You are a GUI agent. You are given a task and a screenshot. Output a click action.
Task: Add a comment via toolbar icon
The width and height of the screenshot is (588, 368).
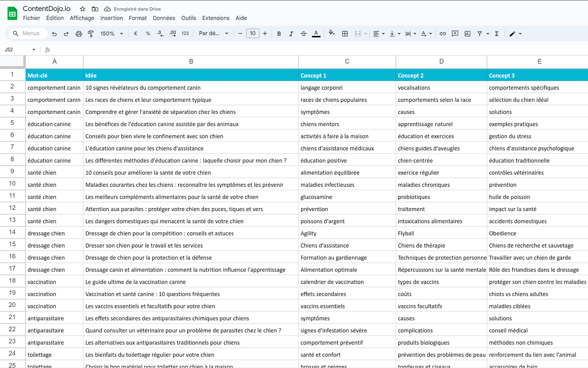coord(455,34)
